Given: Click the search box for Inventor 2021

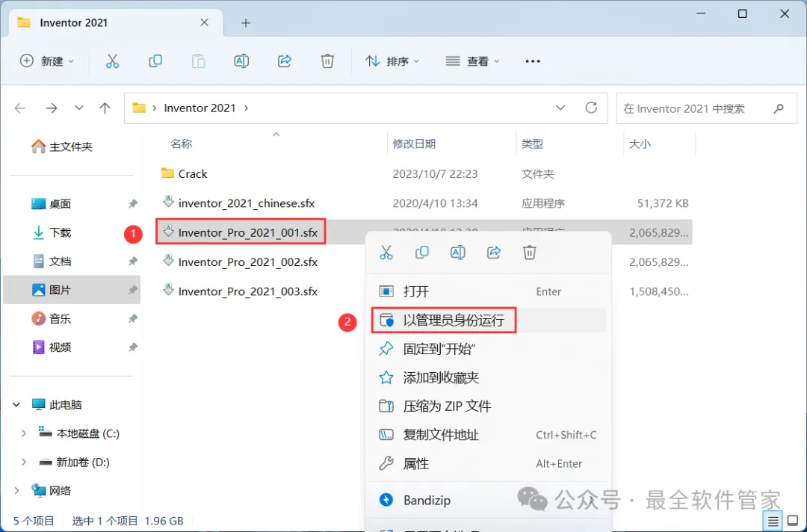Looking at the screenshot, I should (x=707, y=108).
